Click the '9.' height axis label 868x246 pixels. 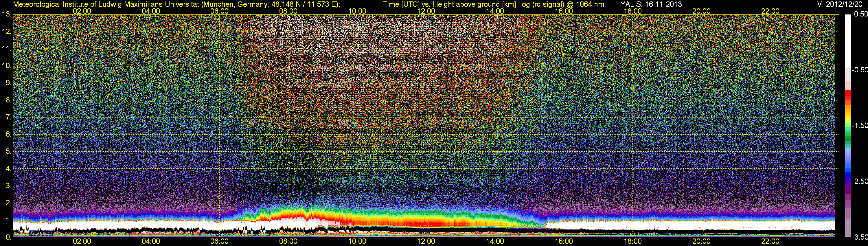[x=8, y=83]
